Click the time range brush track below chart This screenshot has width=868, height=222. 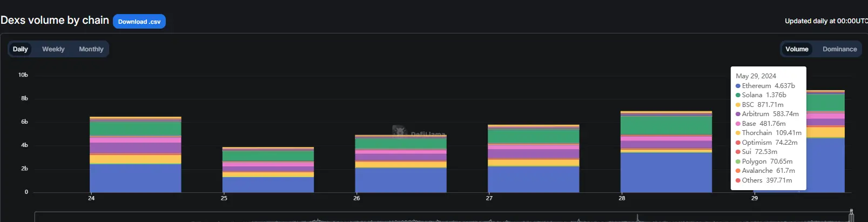[443, 217]
